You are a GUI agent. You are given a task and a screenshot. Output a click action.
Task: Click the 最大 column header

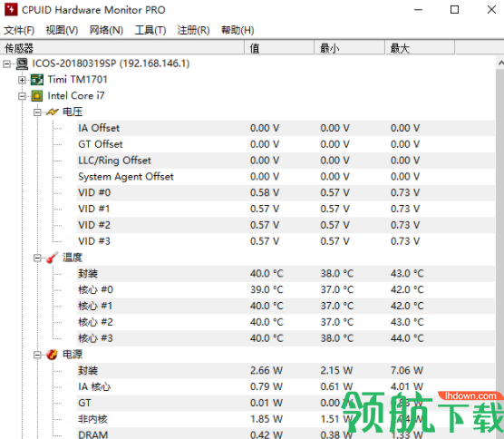point(420,48)
